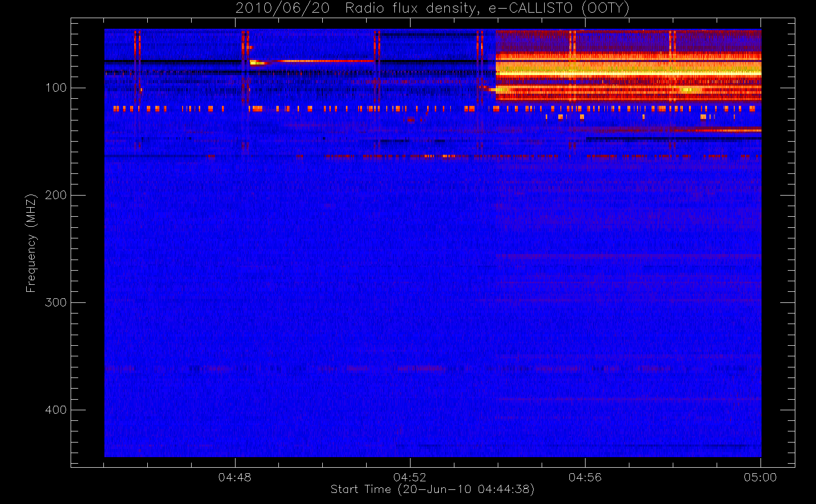816x504 pixels.
Task: Click the 300 MHz frequency tick label
Action: tap(55, 302)
